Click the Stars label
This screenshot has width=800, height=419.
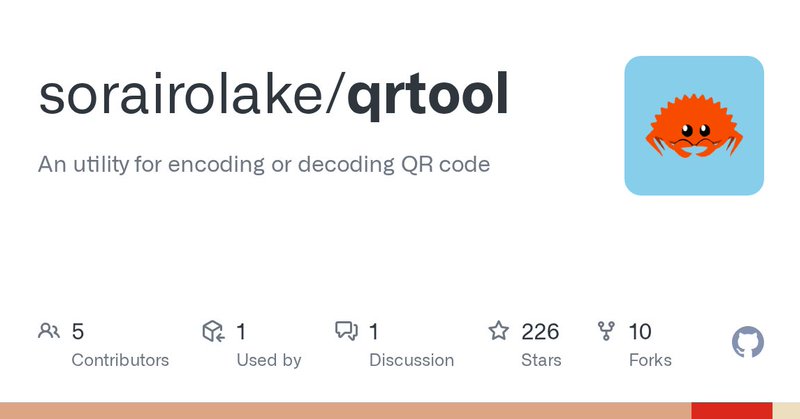click(x=541, y=360)
